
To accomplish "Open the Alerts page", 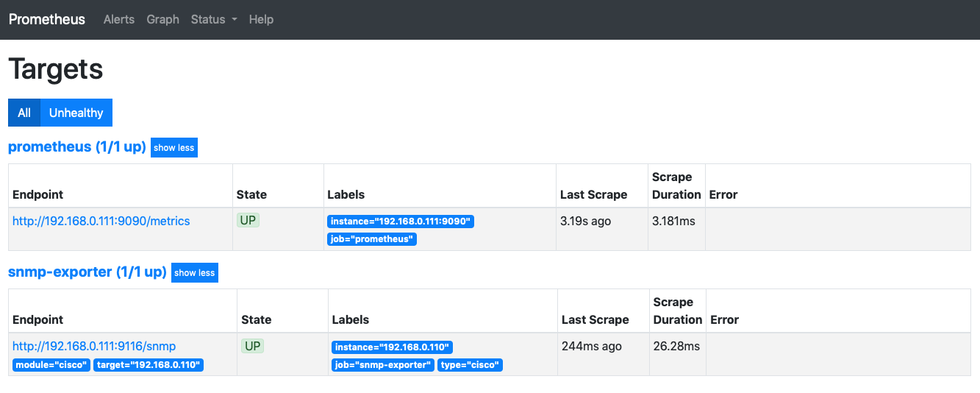I will pos(119,19).
